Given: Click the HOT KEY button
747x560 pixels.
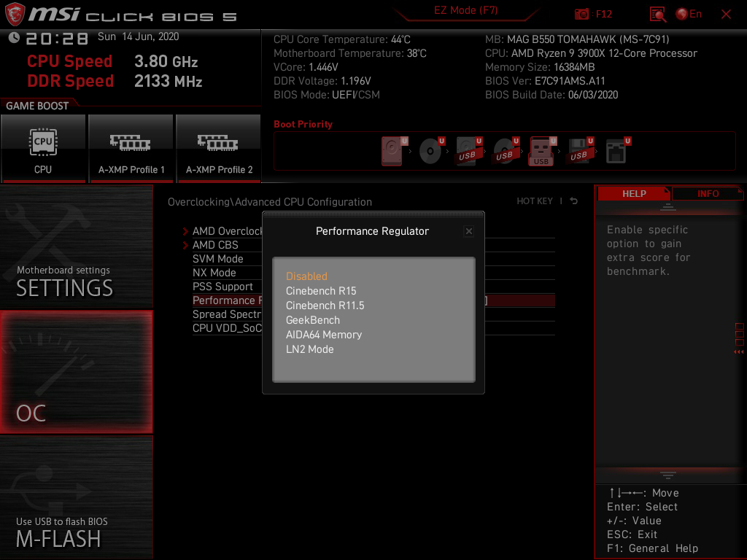Looking at the screenshot, I should click(535, 201).
